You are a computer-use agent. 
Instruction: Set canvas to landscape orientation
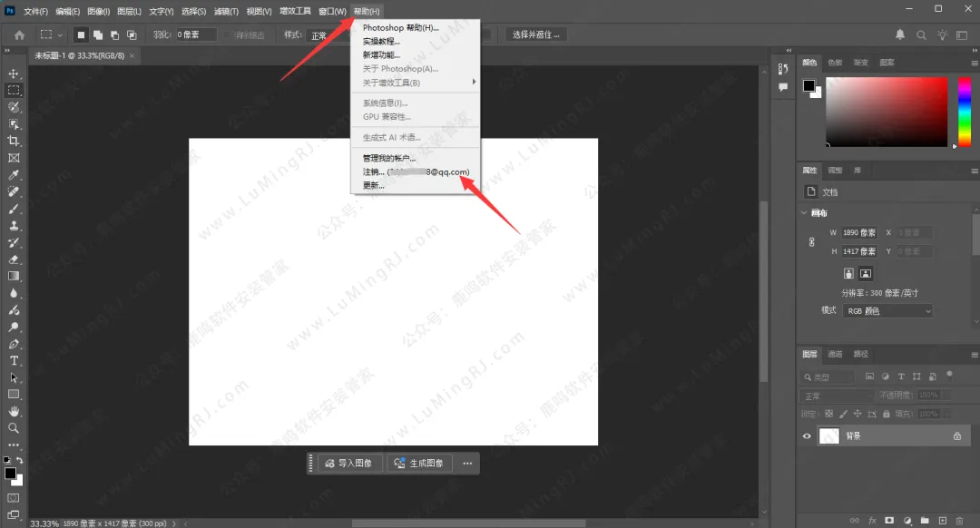pyautogui.click(x=866, y=274)
